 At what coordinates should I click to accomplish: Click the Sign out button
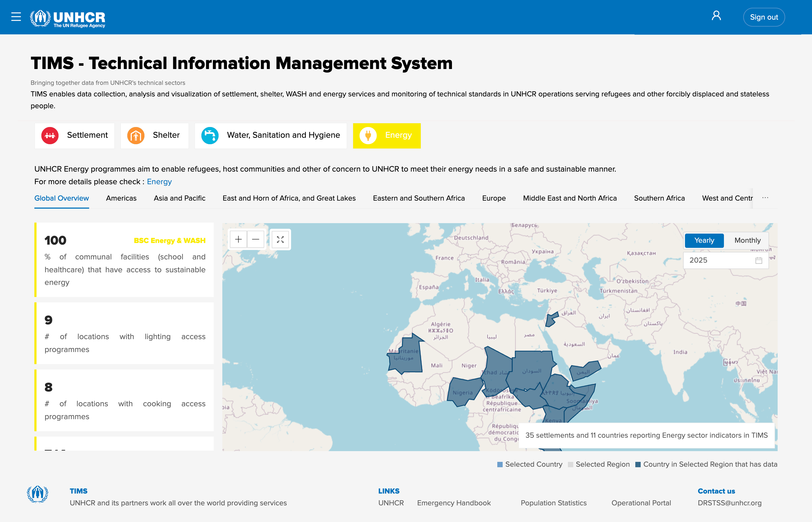(764, 17)
